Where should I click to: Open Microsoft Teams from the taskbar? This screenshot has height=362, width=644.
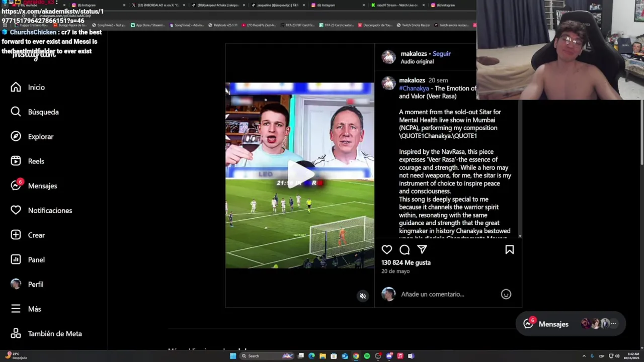[x=411, y=356]
